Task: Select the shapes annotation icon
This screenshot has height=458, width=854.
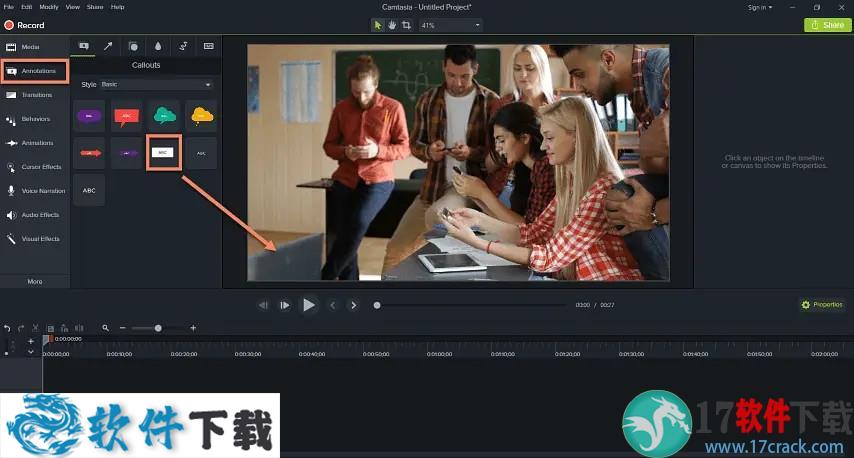Action: click(133, 46)
